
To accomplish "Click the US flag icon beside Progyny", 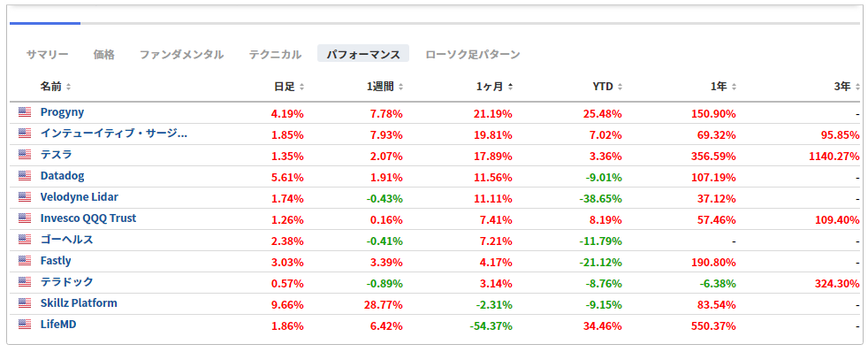I will click(25, 111).
